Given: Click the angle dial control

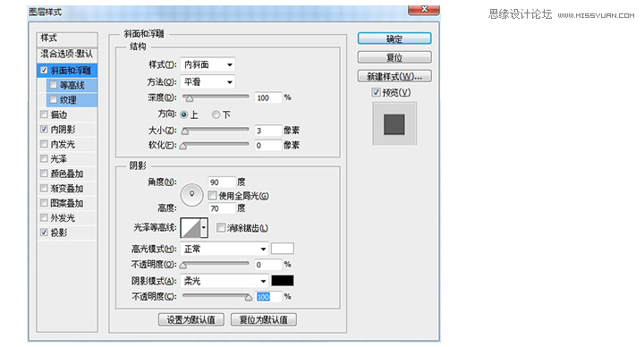Looking at the screenshot, I should [x=191, y=195].
